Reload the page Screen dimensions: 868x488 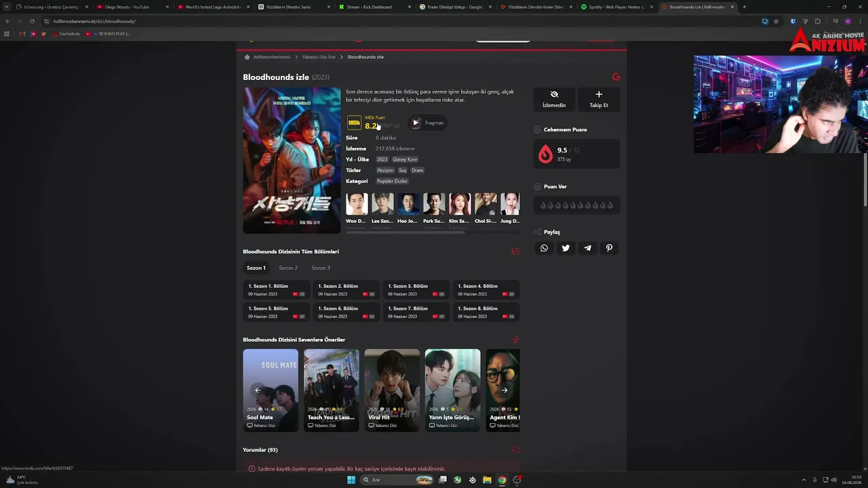[32, 21]
